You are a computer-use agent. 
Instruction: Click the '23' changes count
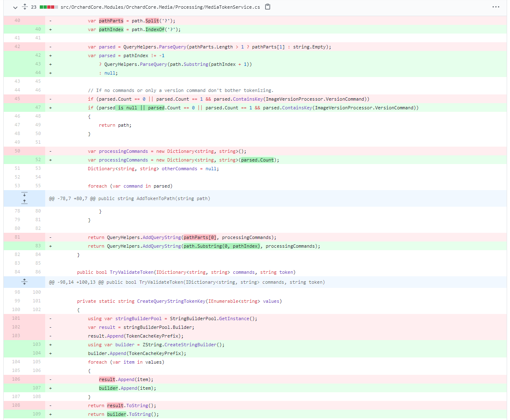[x=34, y=7]
